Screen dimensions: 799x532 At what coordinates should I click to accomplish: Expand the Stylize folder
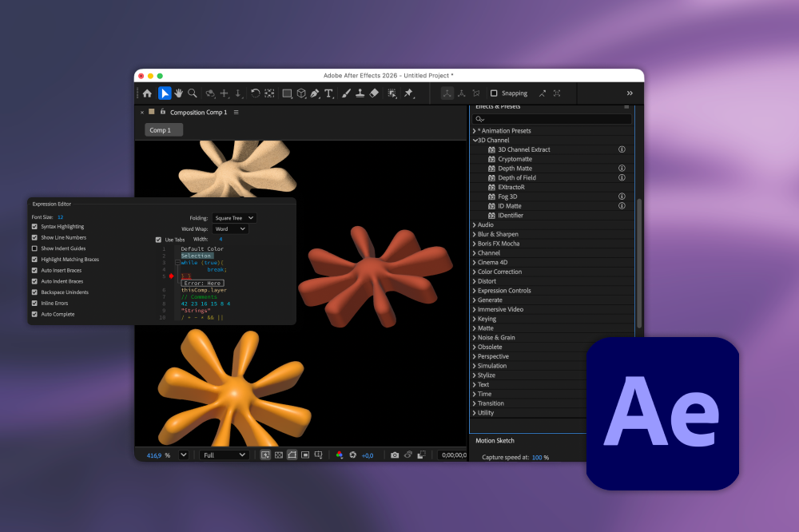pos(475,375)
